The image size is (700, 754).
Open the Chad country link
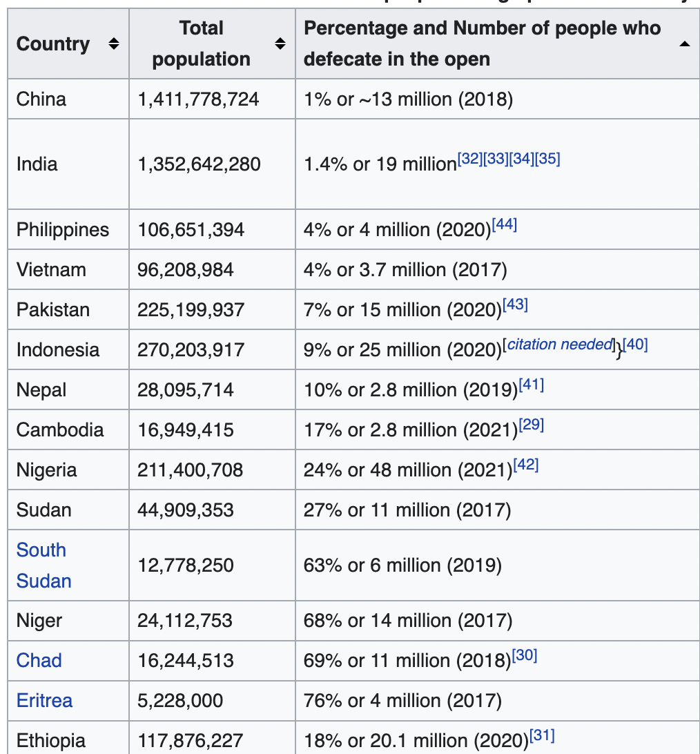pyautogui.click(x=39, y=660)
